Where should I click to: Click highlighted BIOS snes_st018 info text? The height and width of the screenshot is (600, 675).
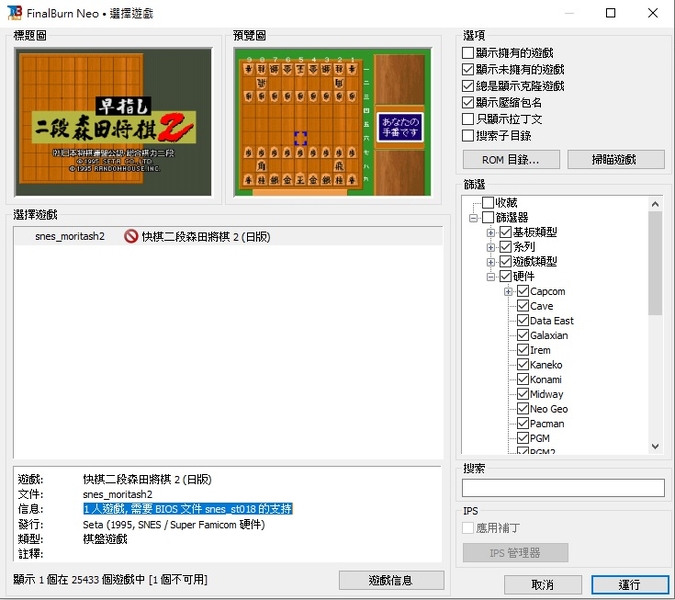pyautogui.click(x=188, y=509)
